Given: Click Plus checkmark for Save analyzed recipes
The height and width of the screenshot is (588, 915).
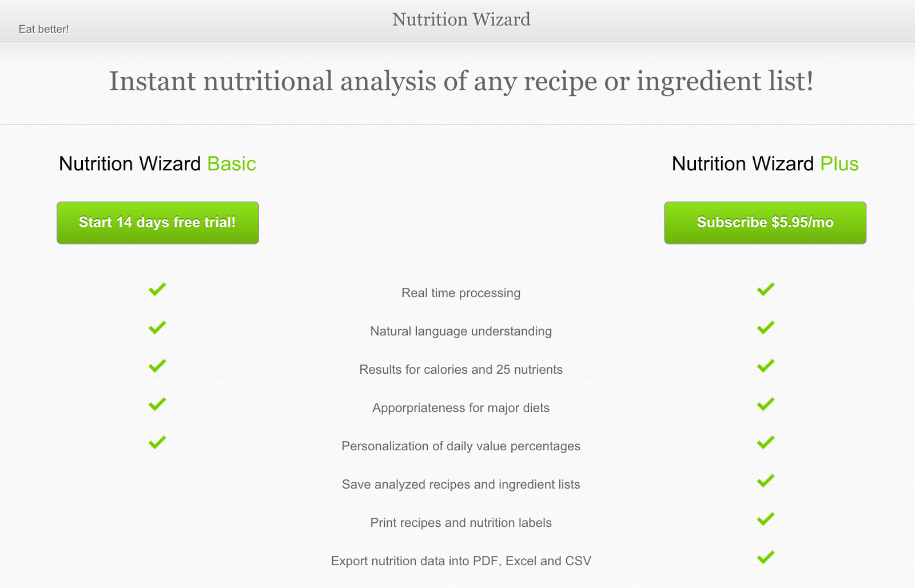Looking at the screenshot, I should click(765, 481).
